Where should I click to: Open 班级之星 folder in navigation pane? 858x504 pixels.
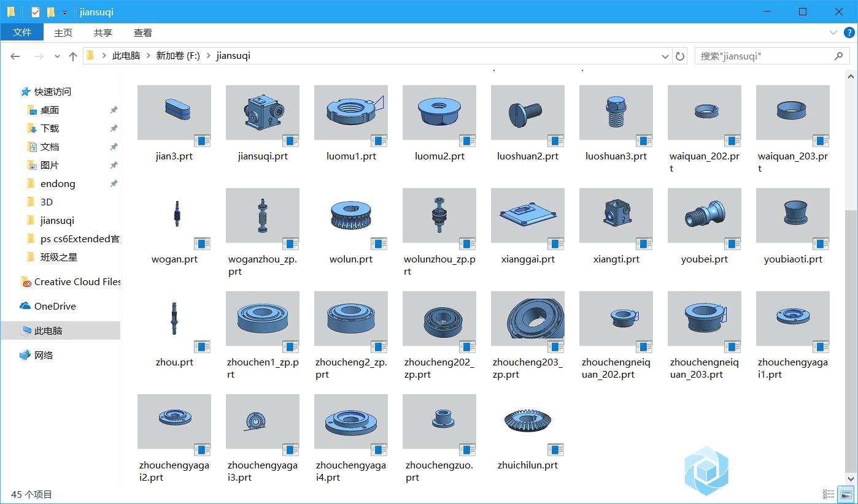(x=59, y=257)
